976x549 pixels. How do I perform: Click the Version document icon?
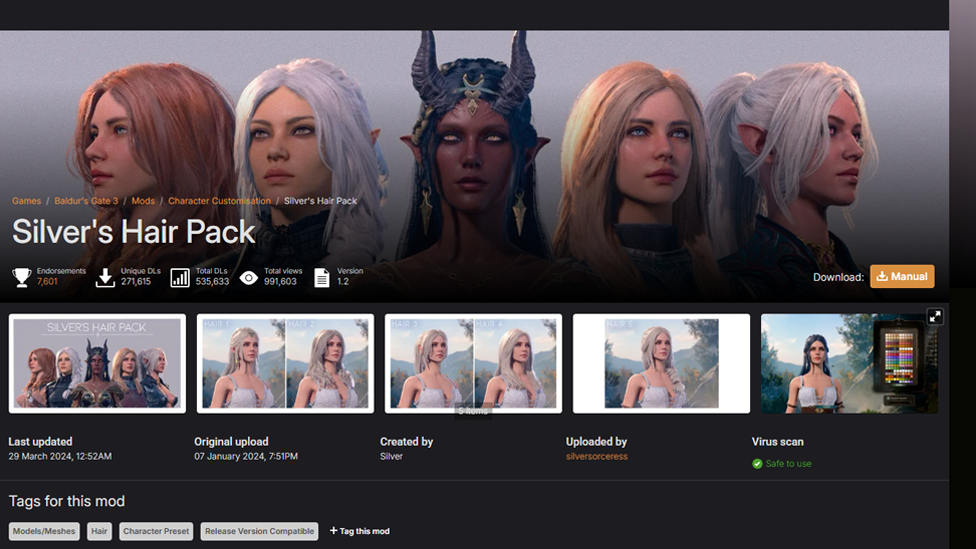(321, 278)
